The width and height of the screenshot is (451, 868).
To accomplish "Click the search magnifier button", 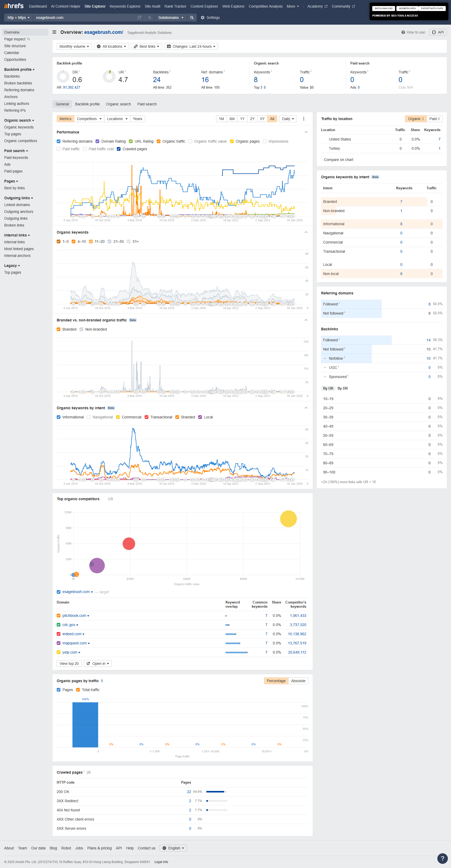I will (192, 18).
